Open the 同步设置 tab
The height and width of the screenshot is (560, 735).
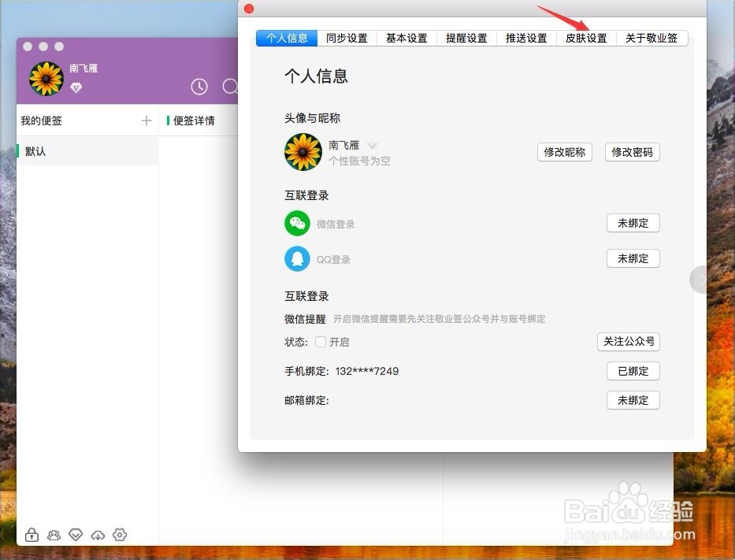347,37
